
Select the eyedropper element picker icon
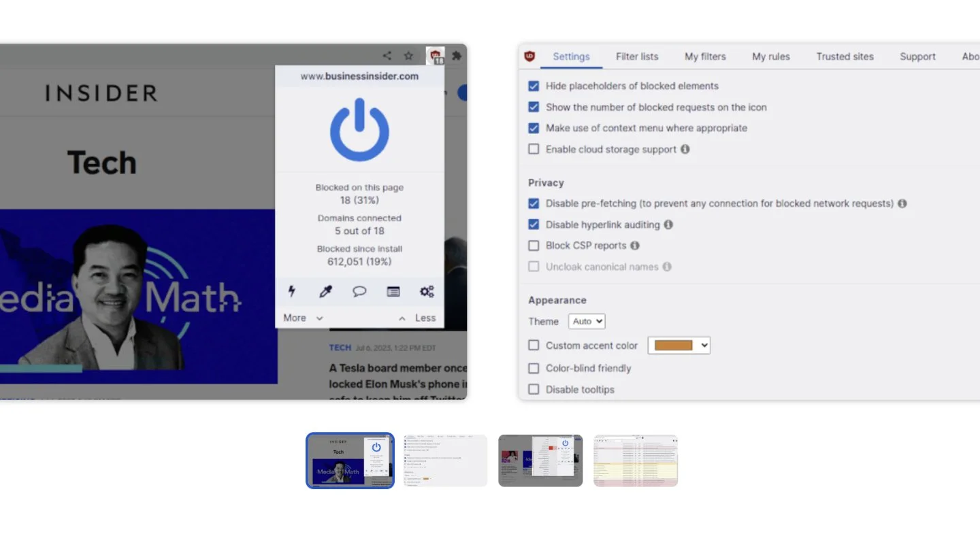click(325, 292)
